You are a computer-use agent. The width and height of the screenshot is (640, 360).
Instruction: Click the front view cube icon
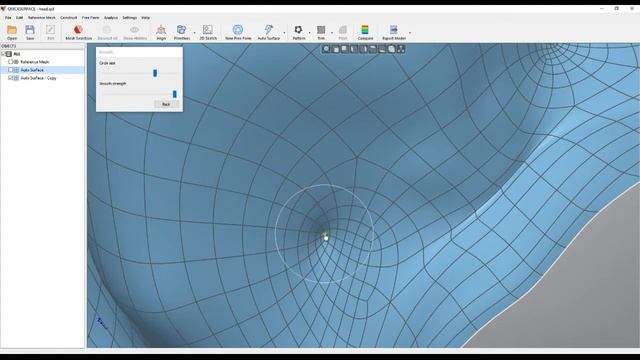pos(336,49)
